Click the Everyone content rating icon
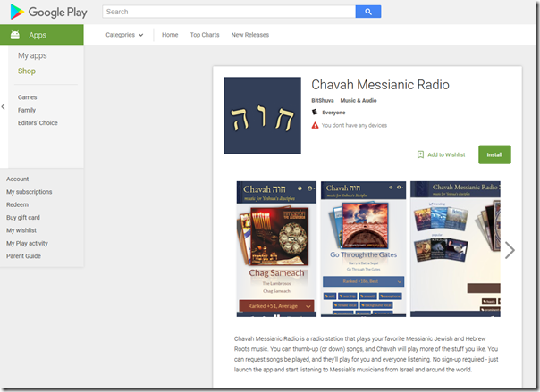540x392 pixels. (x=315, y=113)
